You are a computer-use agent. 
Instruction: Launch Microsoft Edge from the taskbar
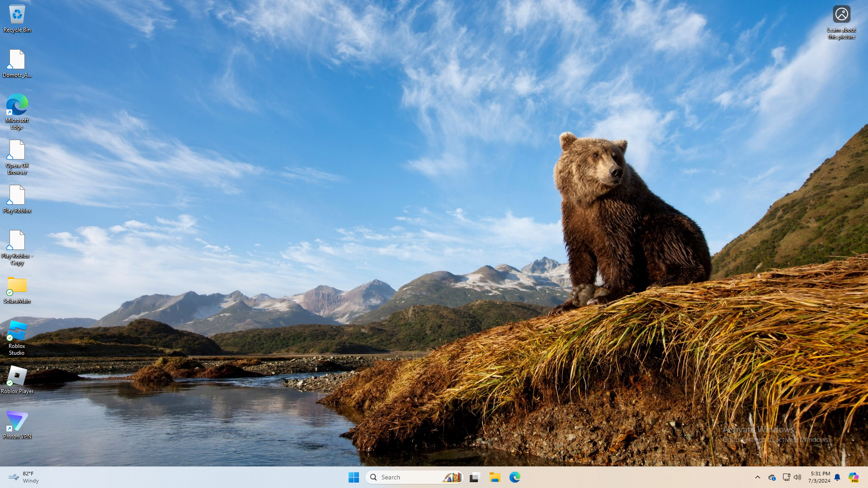515,477
